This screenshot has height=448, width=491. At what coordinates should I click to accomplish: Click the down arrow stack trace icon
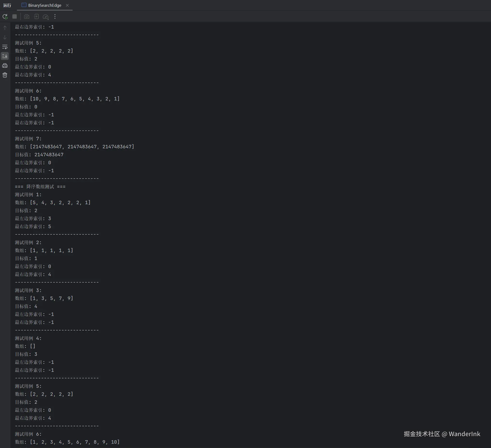tap(5, 37)
